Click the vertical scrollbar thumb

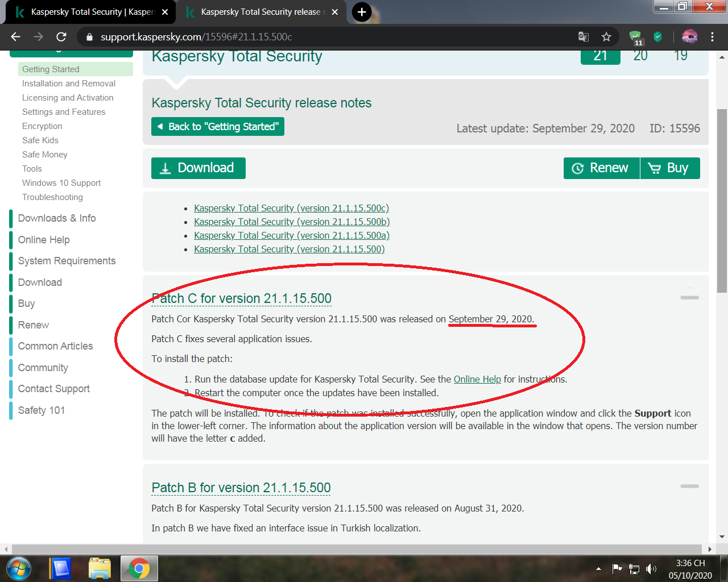722,201
